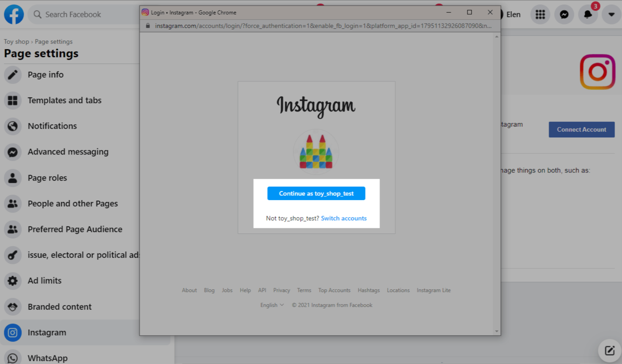
Task: Click the Elen profile name
Action: (513, 15)
